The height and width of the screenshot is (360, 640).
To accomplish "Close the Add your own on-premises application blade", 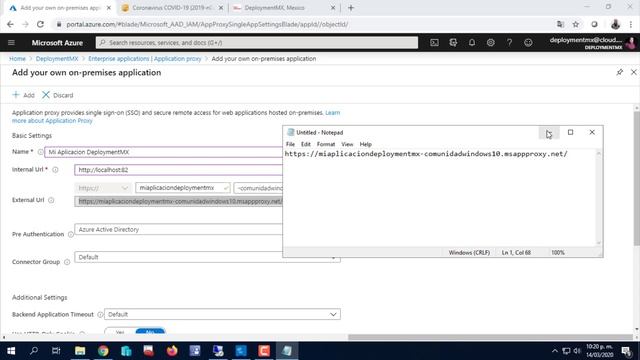I will pos(633,72).
